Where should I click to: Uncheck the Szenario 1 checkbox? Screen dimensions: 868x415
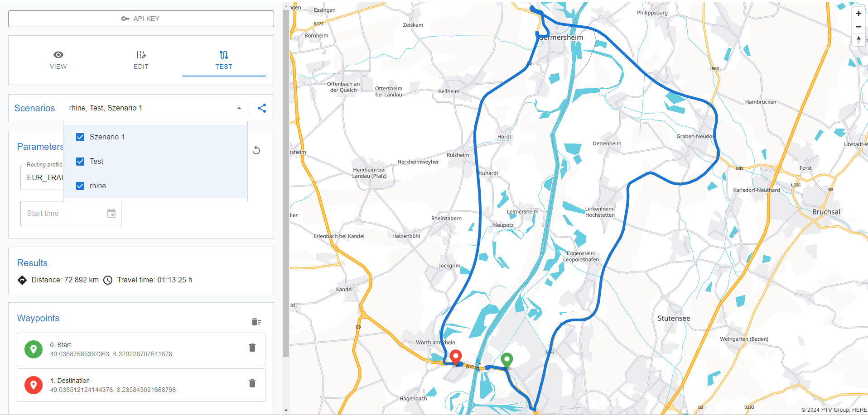point(80,137)
